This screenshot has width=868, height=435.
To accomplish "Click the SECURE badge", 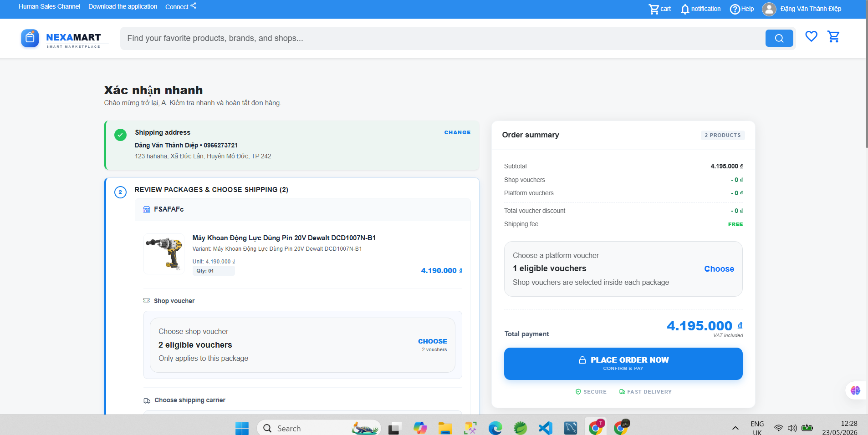I will [x=591, y=392].
